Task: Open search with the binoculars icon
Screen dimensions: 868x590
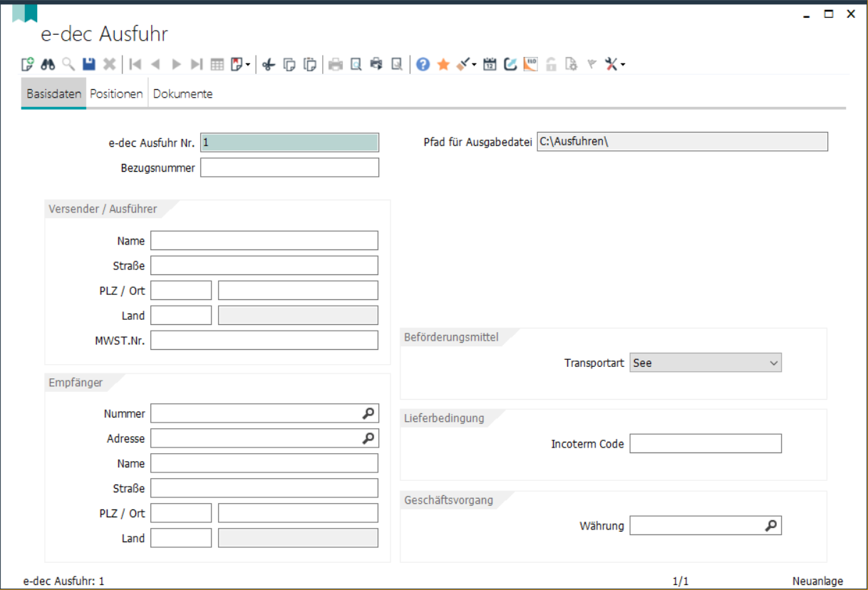Action: (48, 65)
